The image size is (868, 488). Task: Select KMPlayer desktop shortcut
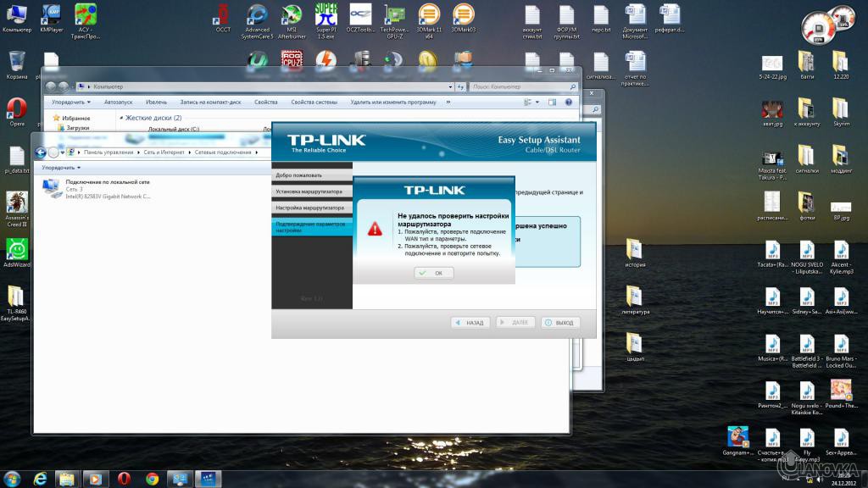(52, 19)
